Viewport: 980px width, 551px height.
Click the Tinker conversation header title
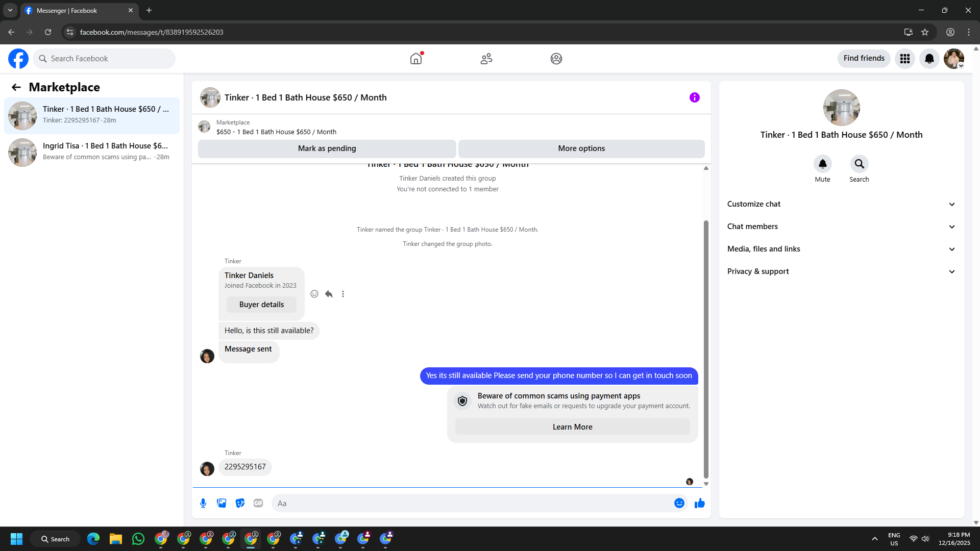[306, 97]
